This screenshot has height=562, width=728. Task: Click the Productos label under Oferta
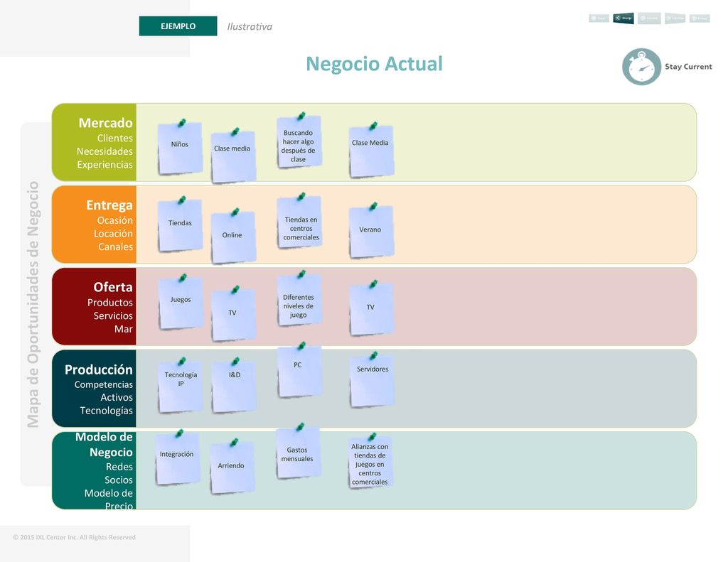click(x=110, y=303)
